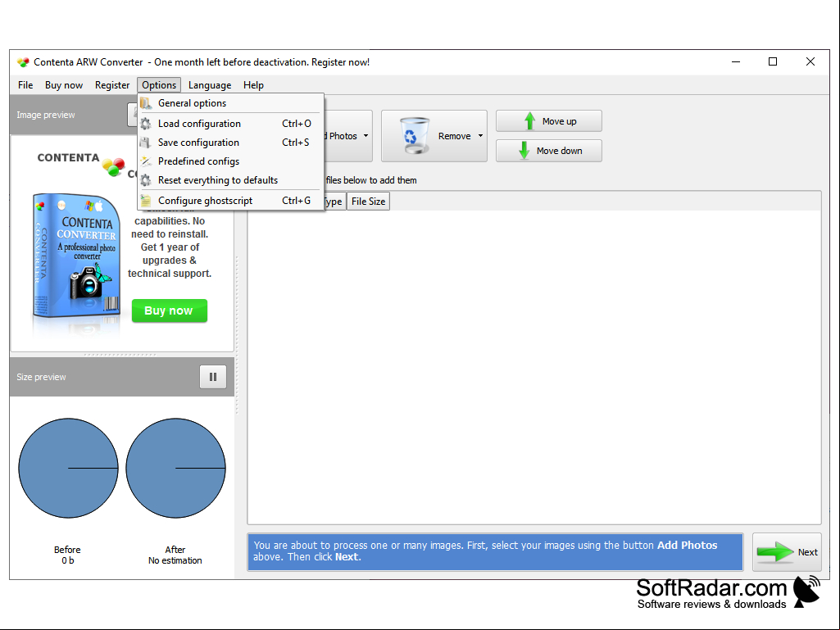Select Configure ghostscript entry
The width and height of the screenshot is (840, 630).
tap(230, 201)
